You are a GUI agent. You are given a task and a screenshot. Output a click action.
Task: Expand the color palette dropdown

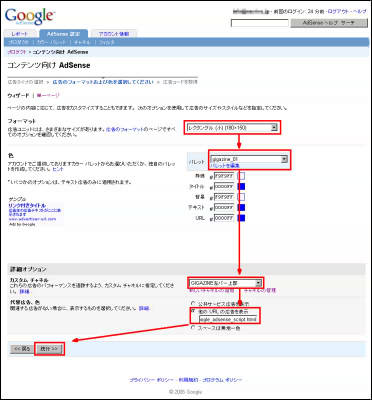tap(249, 160)
